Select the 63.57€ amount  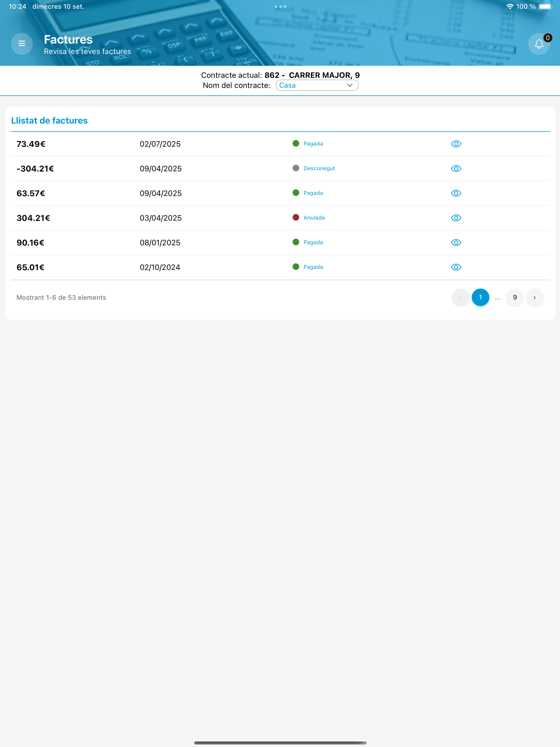31,194
